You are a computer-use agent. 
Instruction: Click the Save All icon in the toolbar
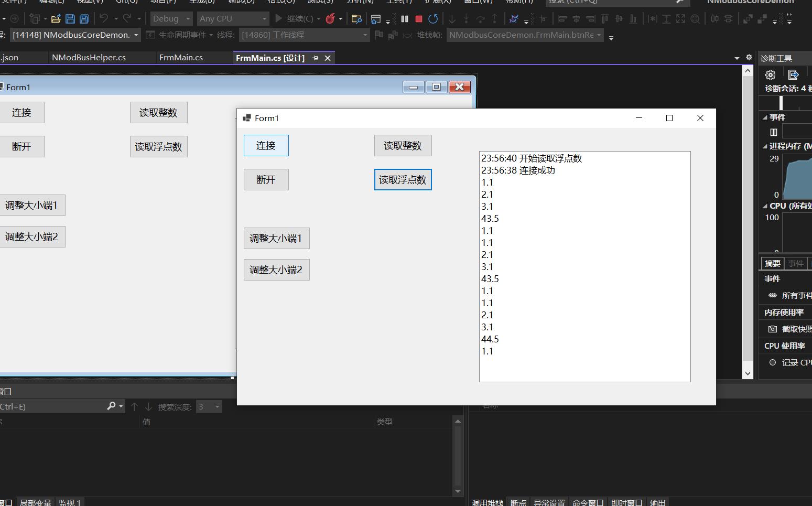83,18
